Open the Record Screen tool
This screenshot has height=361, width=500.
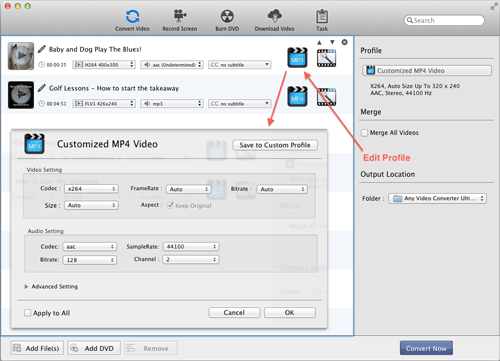click(x=180, y=20)
